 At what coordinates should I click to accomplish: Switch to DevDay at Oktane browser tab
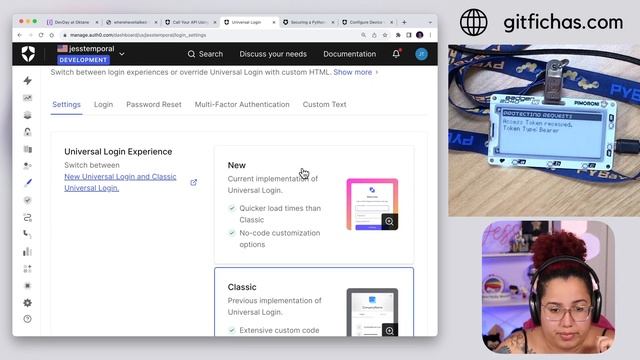[x=72, y=22]
